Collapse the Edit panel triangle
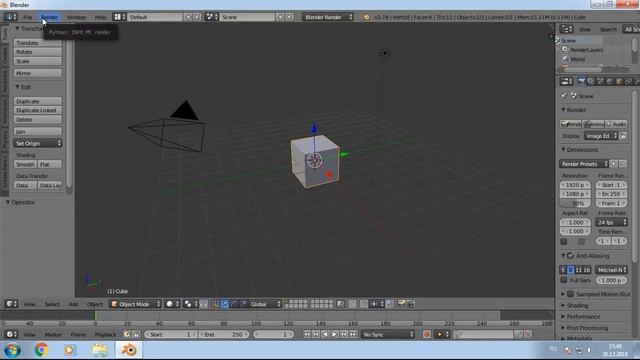Image resolution: width=640 pixels, height=360 pixels. click(17, 87)
